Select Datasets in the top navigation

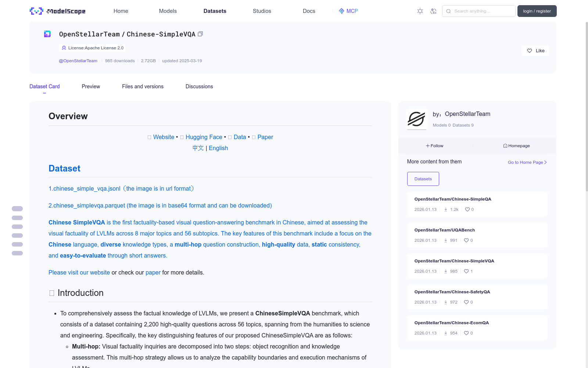point(215,11)
